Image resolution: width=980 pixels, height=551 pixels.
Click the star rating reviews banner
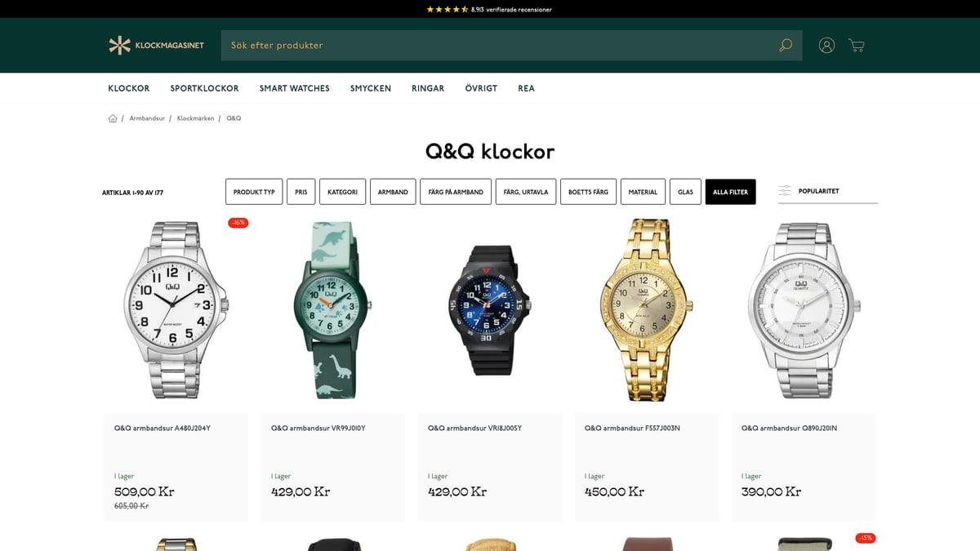[x=489, y=10]
